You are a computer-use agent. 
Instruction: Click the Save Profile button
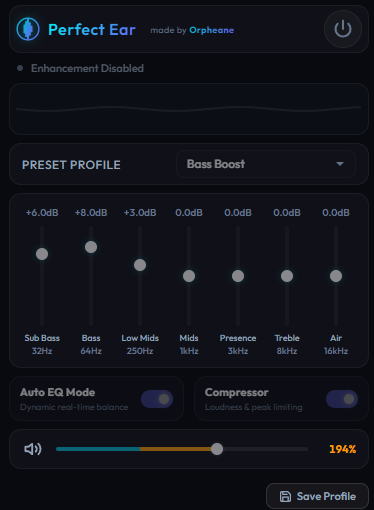(x=317, y=496)
